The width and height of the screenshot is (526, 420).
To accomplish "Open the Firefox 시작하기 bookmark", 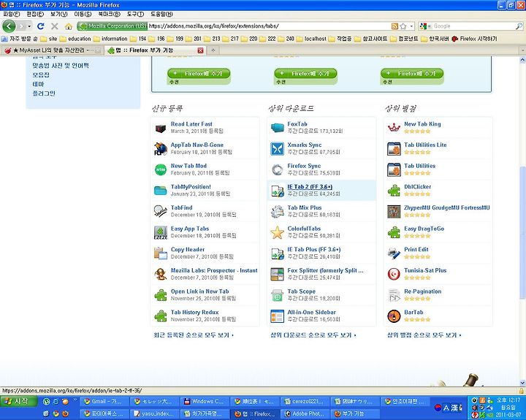I will pyautogui.click(x=474, y=39).
